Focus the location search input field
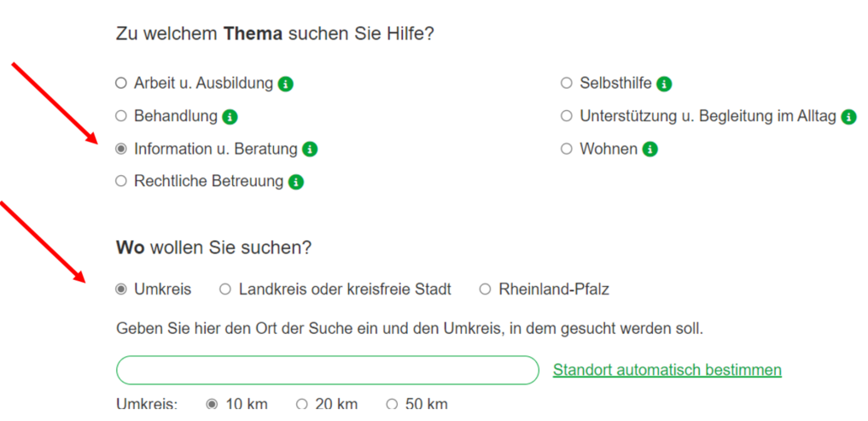Screen dimensions: 868x421 (327, 370)
